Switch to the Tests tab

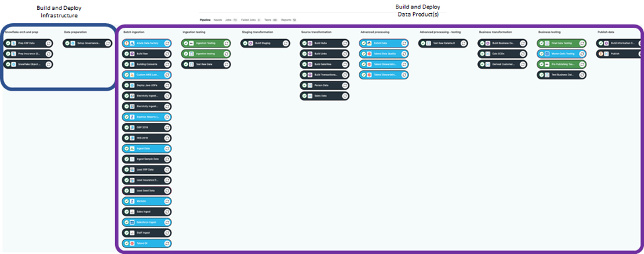271,20
